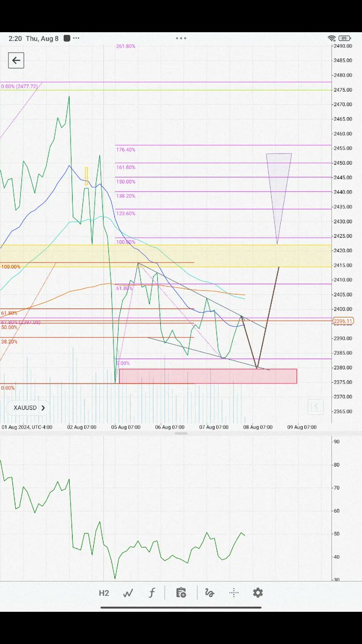Change the chart type (line chart icon)

pos(128,593)
